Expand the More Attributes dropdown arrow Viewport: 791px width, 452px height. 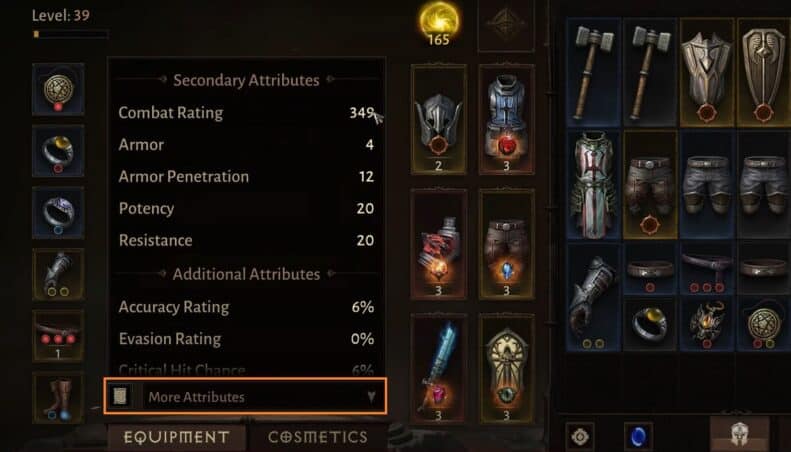click(x=371, y=397)
